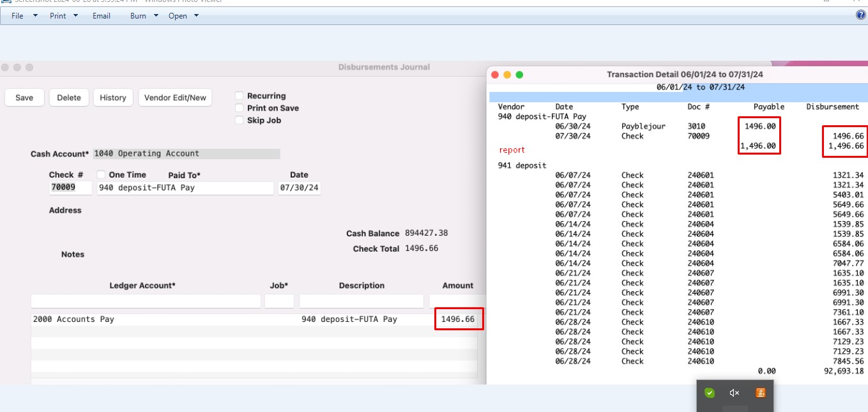This screenshot has width=868, height=412.
Task: Click the Vendor Edit/New button
Action: tap(175, 98)
